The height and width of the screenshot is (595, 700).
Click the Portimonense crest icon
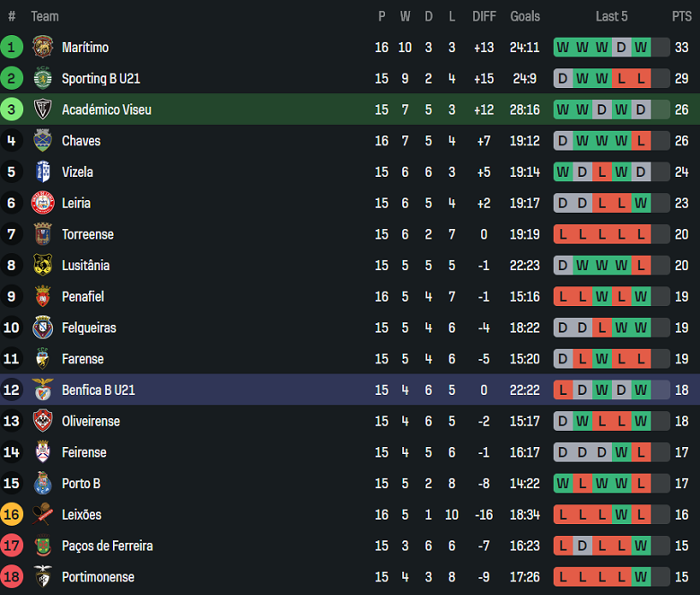pyautogui.click(x=42, y=576)
